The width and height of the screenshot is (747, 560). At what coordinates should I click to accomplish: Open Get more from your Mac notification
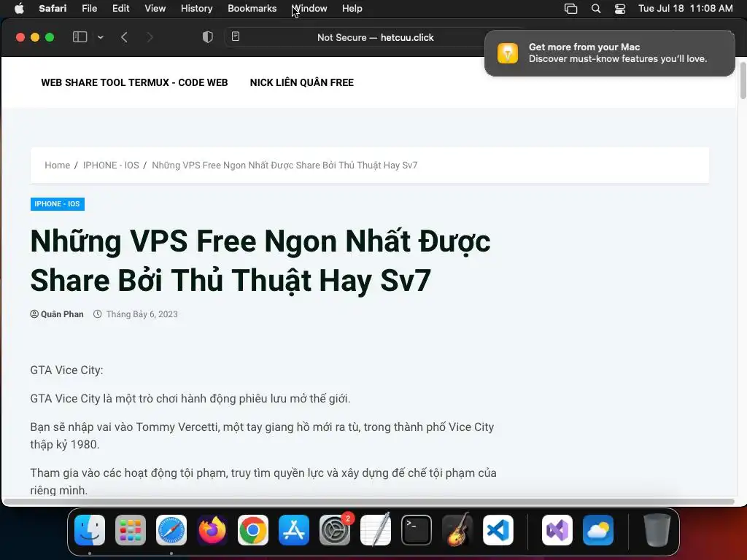[x=610, y=52]
